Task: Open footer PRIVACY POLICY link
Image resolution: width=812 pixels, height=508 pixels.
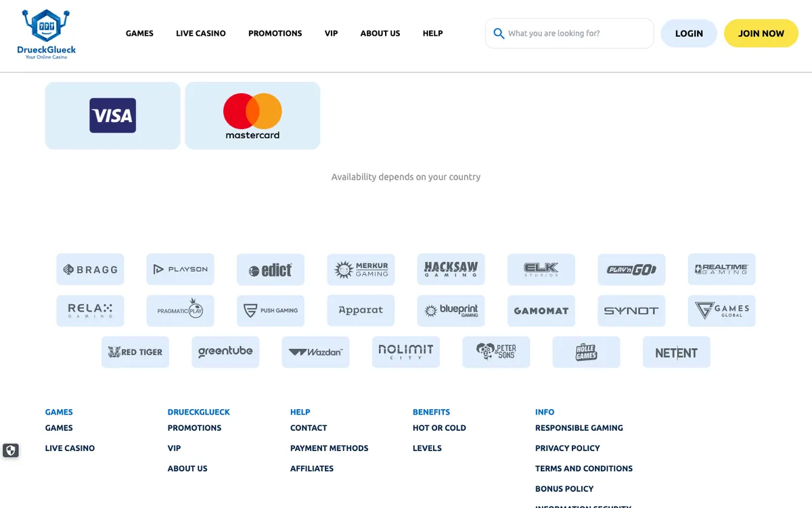Action: tap(568, 448)
